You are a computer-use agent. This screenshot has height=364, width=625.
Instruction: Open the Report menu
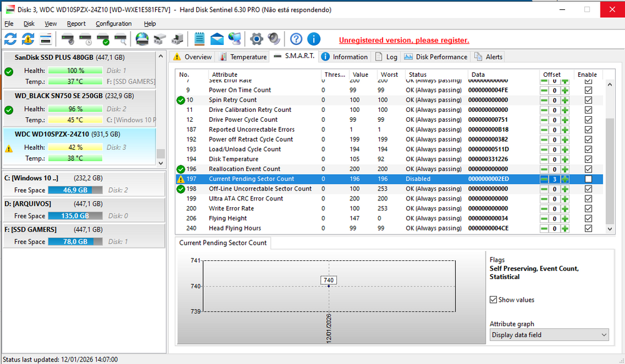click(76, 24)
